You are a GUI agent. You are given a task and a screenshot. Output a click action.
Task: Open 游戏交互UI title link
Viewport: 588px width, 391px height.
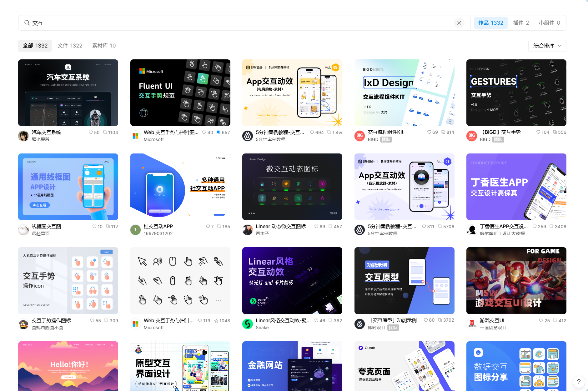click(492, 321)
